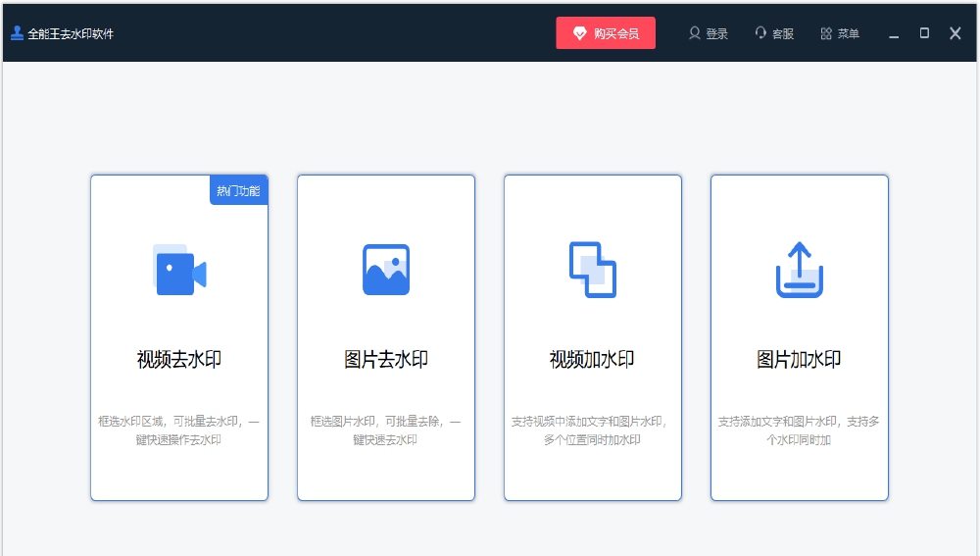This screenshot has width=980, height=556.
Task: Select the 图片去水印 title text
Action: pos(386,360)
